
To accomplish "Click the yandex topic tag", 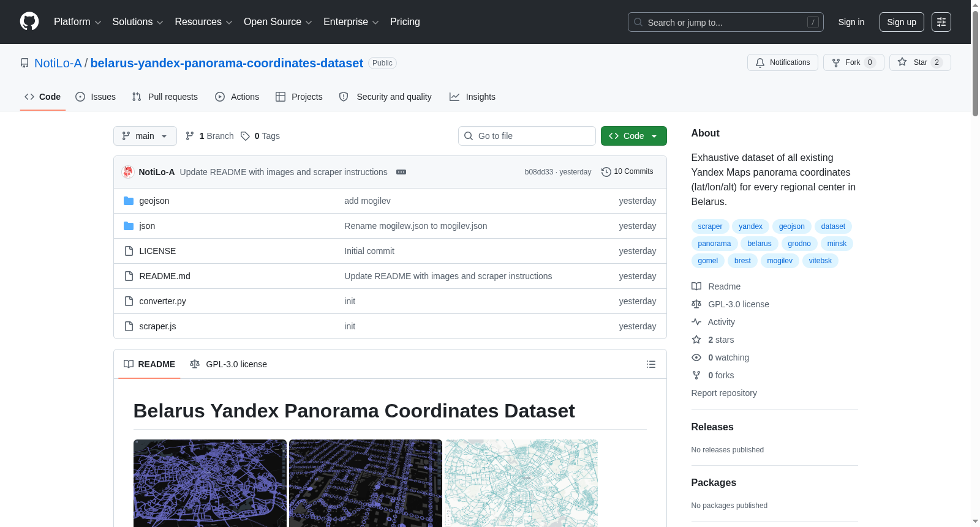I will [x=750, y=226].
